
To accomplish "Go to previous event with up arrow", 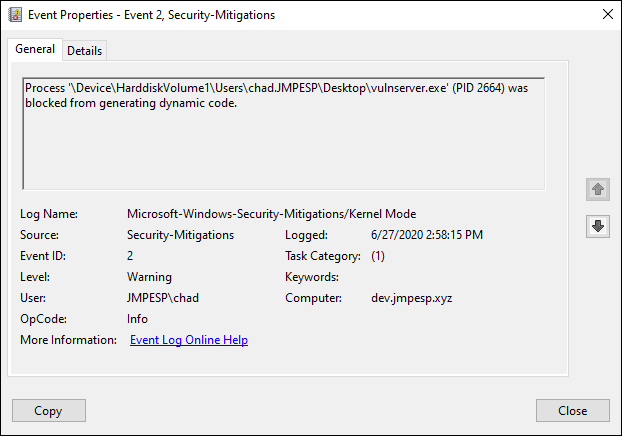I will click(598, 190).
